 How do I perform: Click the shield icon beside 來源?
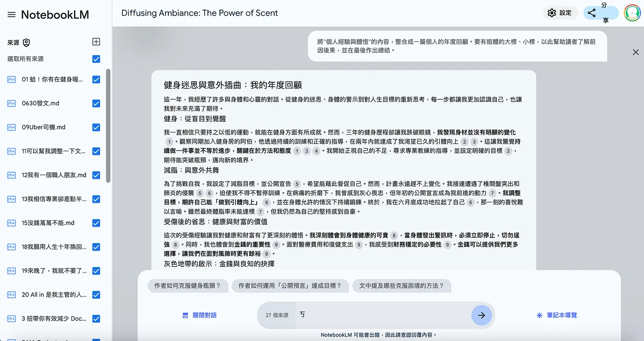(26, 43)
